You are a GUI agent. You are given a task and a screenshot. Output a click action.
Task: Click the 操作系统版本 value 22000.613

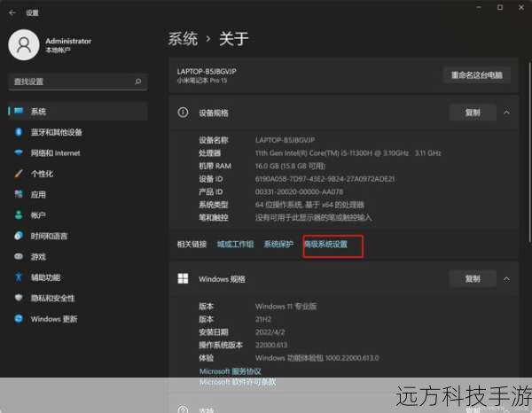click(x=271, y=345)
